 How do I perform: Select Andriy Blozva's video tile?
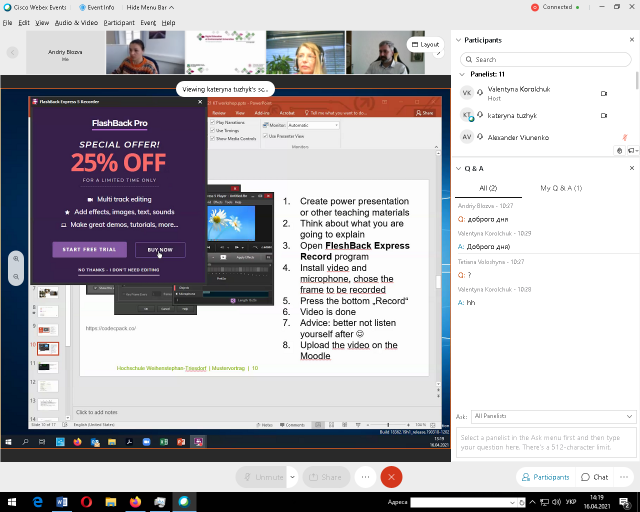65,52
